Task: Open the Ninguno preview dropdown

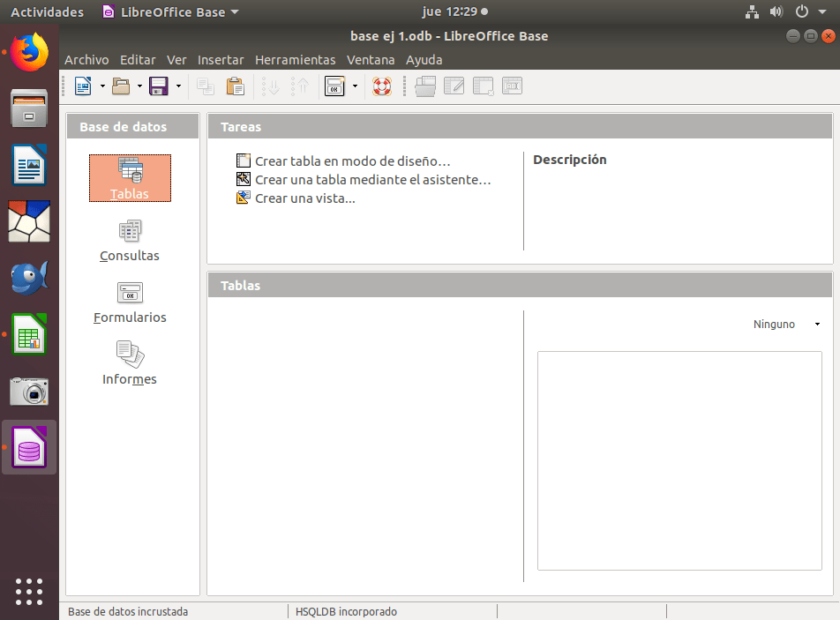Action: click(x=786, y=325)
